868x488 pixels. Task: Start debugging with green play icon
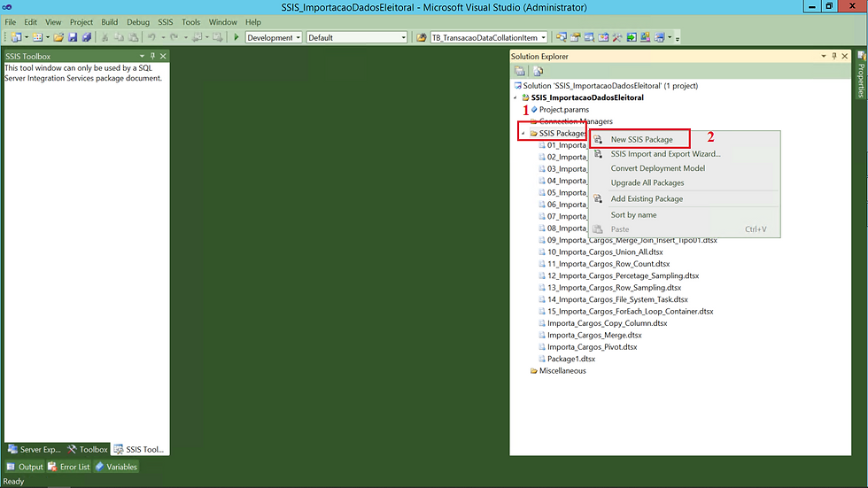[236, 37]
